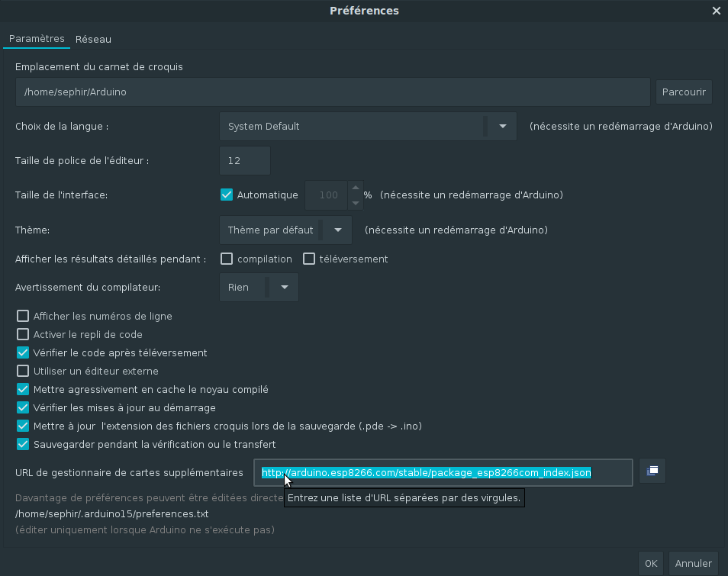The image size is (728, 576).
Task: Select the Paramètres tab
Action: pos(37,39)
